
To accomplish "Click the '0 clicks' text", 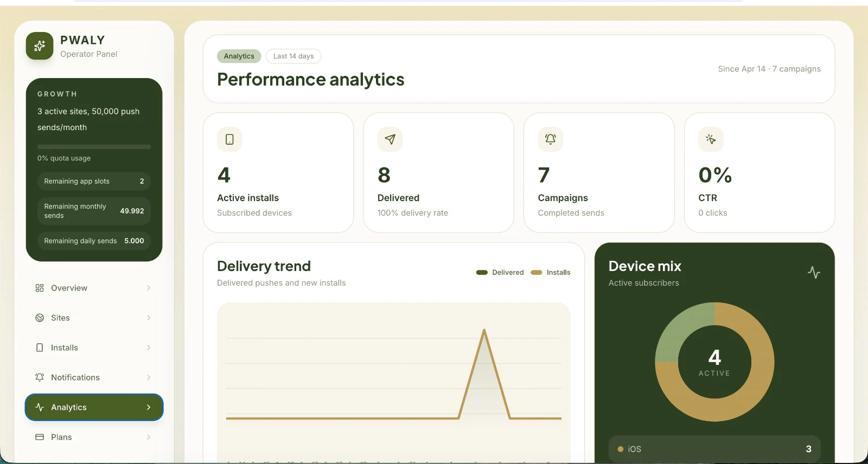I will pos(713,213).
